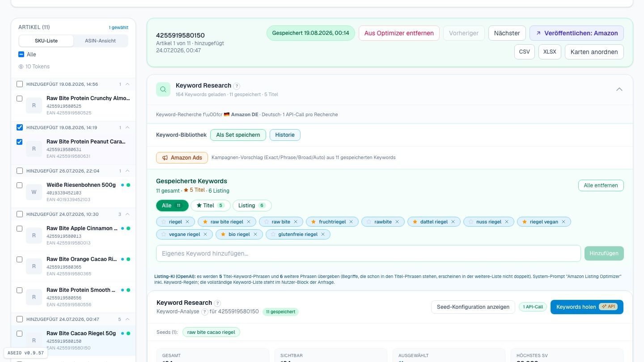Tick the 'Alle' select-all checkbox

click(x=21, y=55)
